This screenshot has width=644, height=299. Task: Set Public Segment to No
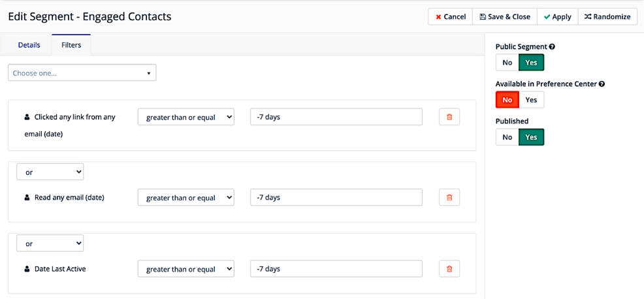pyautogui.click(x=507, y=63)
